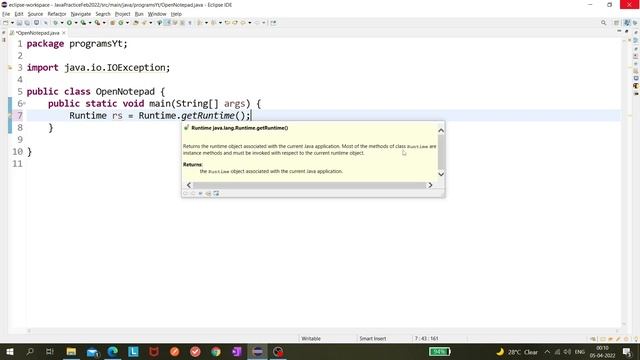Click the Javadoc popup vertical scrollbar thumb

coord(441,151)
